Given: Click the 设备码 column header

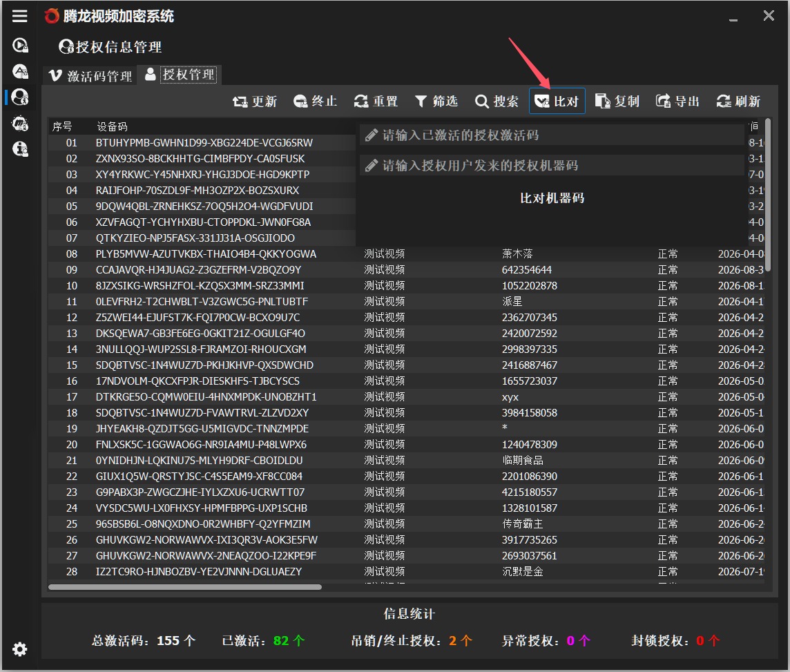Looking at the screenshot, I should pos(112,126).
